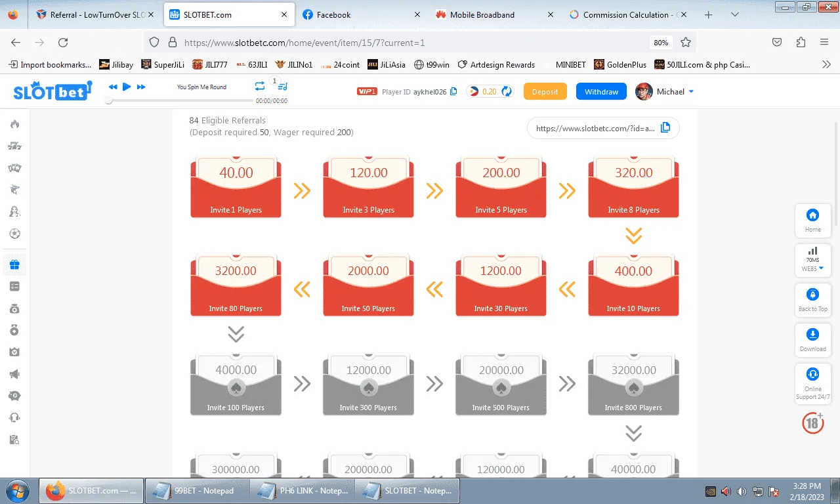The height and width of the screenshot is (504, 840).
Task: Expand the 70MS WEB5 server dropdown
Action: 813,259
